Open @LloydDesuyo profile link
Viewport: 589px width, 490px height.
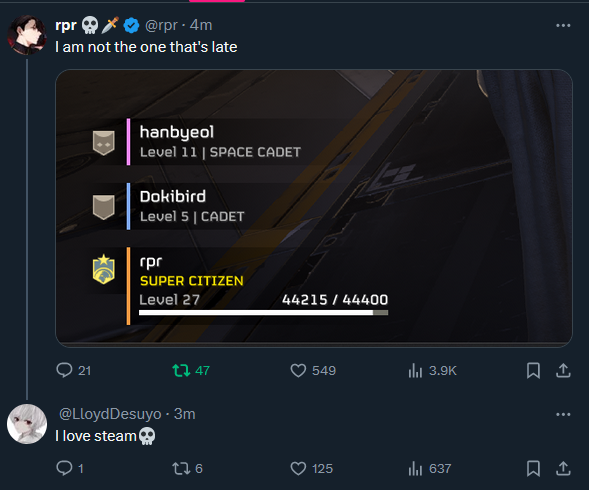pos(110,414)
